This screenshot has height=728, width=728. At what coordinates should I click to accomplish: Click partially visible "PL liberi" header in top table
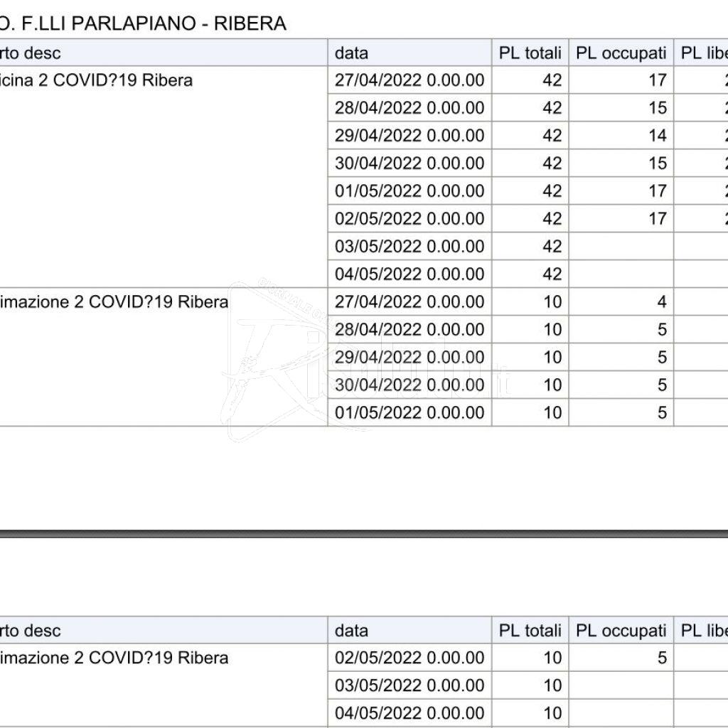(703, 53)
